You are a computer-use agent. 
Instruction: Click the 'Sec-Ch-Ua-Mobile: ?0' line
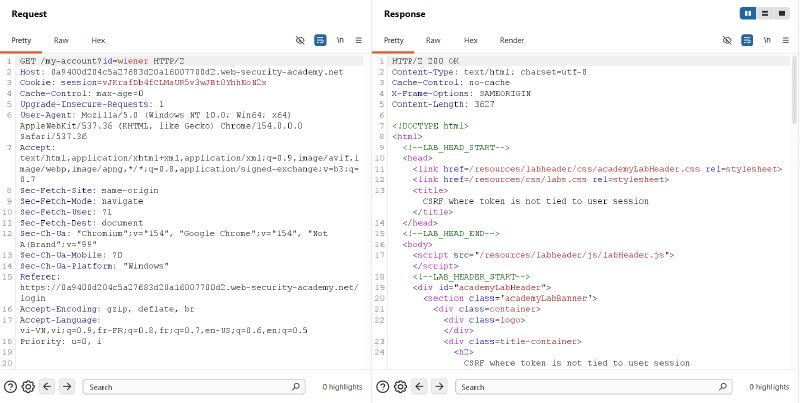pyautogui.click(x=71, y=255)
